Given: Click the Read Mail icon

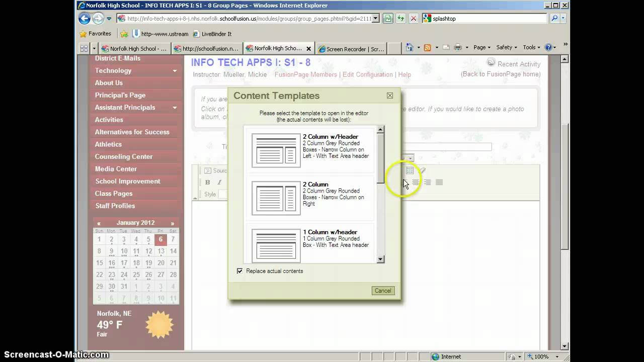Looking at the screenshot, I should (445, 47).
